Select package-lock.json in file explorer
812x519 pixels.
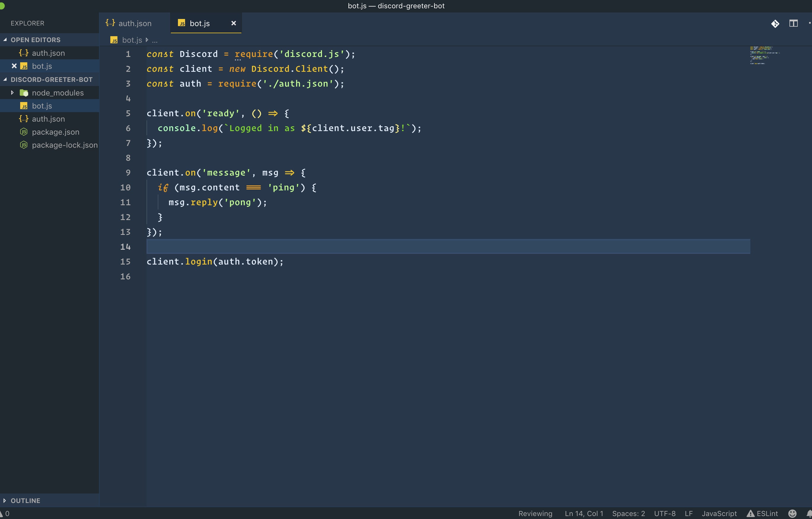[64, 144]
